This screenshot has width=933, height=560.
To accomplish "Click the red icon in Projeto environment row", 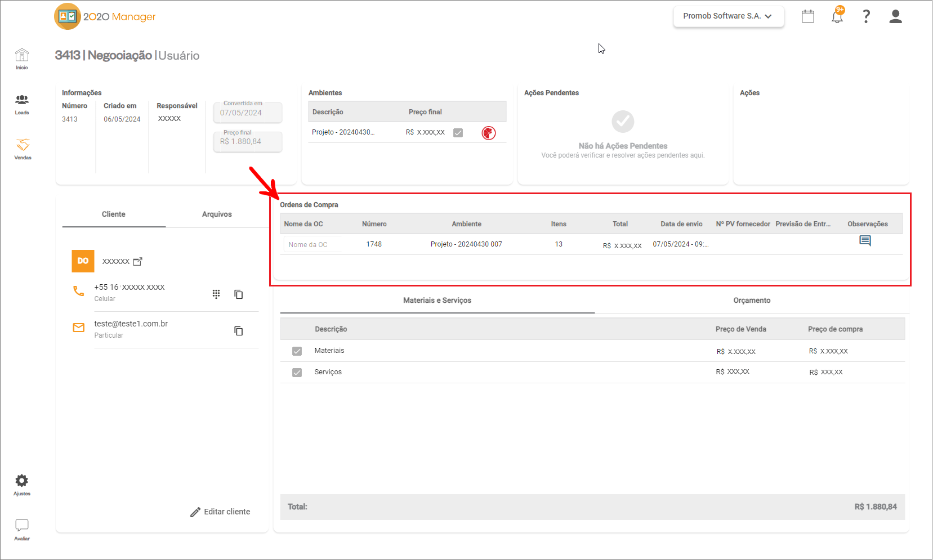I will point(488,133).
